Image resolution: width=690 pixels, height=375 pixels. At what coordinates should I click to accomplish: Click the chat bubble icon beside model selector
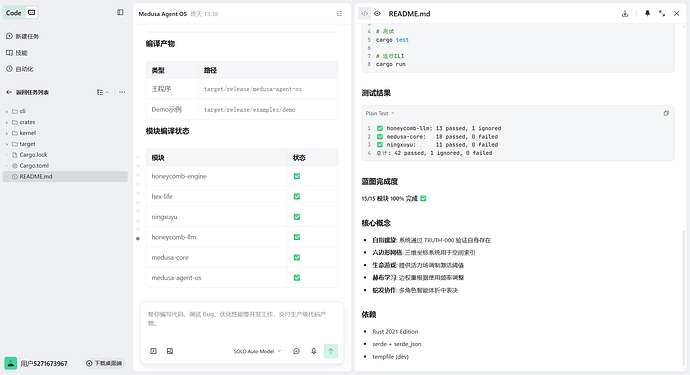click(297, 351)
